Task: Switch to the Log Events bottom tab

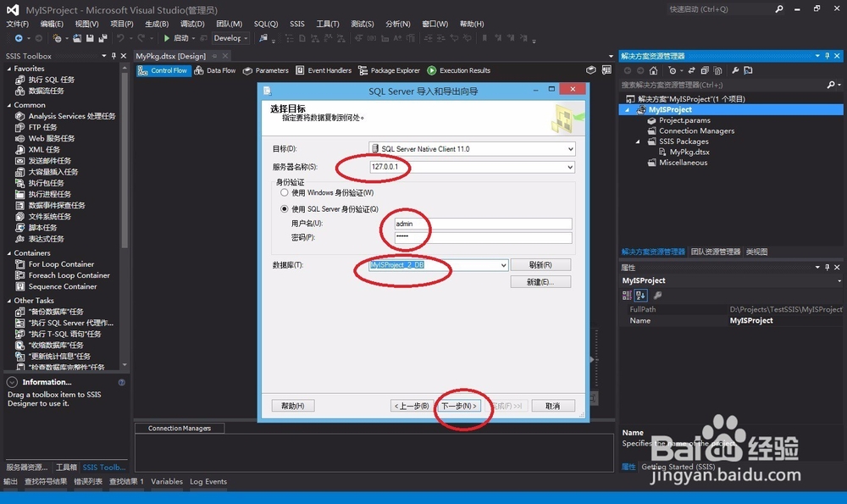Action: (208, 481)
